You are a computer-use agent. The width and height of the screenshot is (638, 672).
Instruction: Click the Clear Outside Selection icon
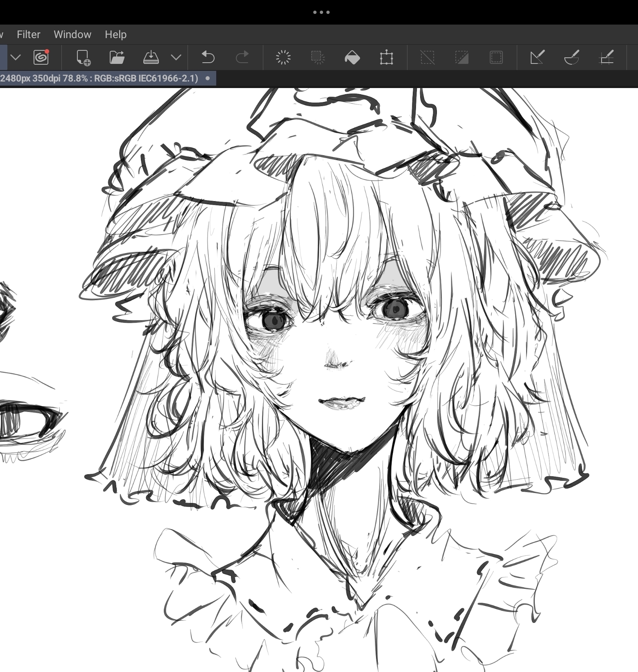(x=318, y=57)
